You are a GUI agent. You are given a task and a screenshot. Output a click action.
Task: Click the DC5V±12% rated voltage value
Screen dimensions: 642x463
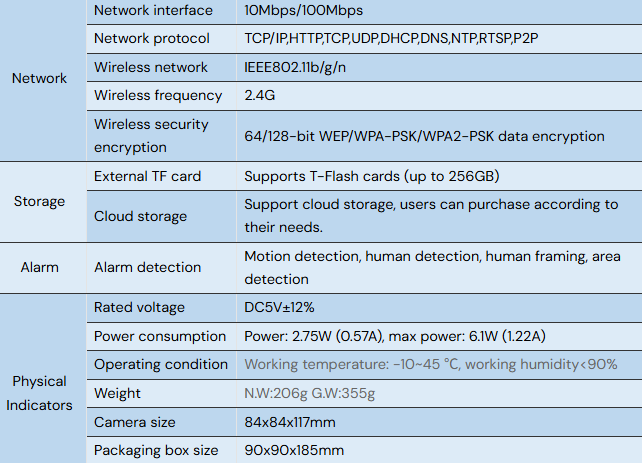tap(279, 307)
